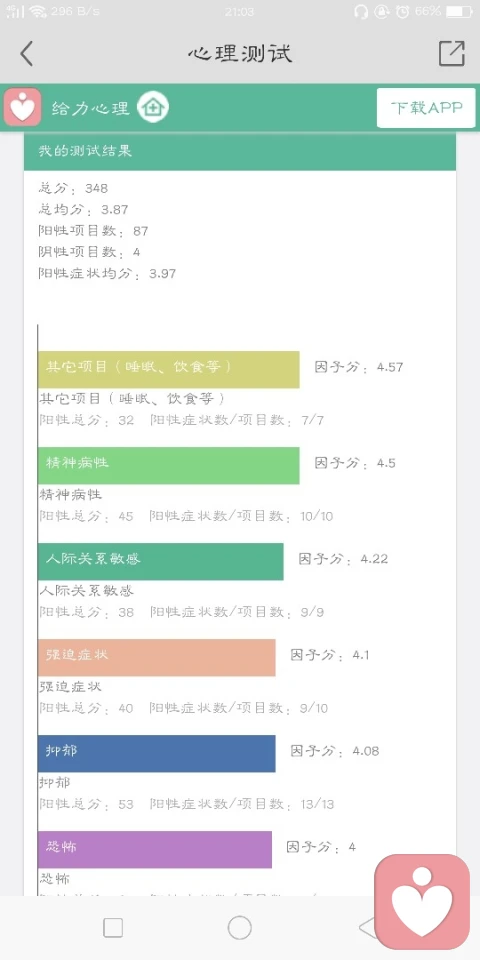Tap the 给力心理 heart logo icon
Image resolution: width=480 pixels, height=960 pixels.
pos(23,107)
